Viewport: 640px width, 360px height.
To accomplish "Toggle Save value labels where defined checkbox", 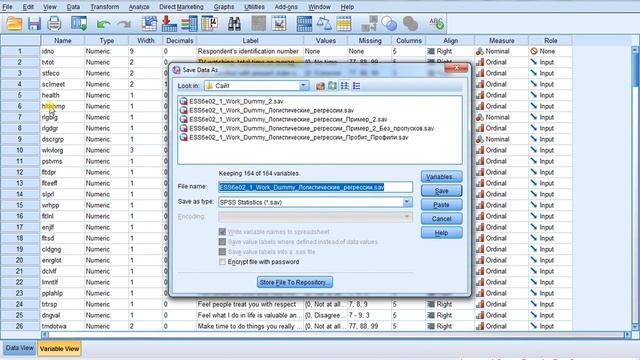I will (x=222, y=242).
